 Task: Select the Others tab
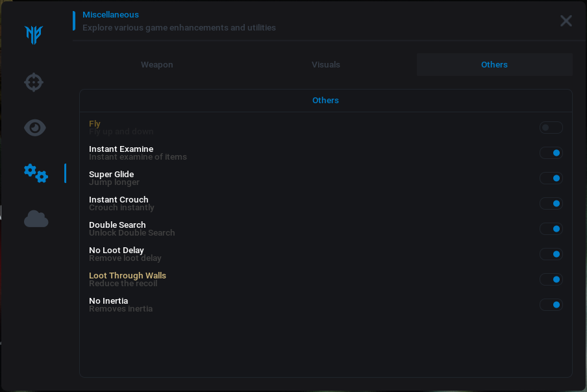[x=494, y=65]
